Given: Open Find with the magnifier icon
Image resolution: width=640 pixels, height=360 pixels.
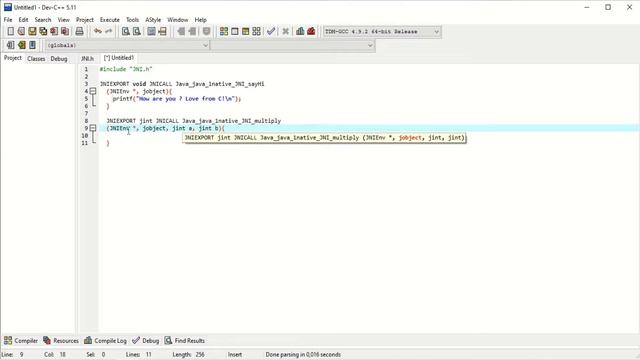Looking at the screenshot, I should click(126, 31).
